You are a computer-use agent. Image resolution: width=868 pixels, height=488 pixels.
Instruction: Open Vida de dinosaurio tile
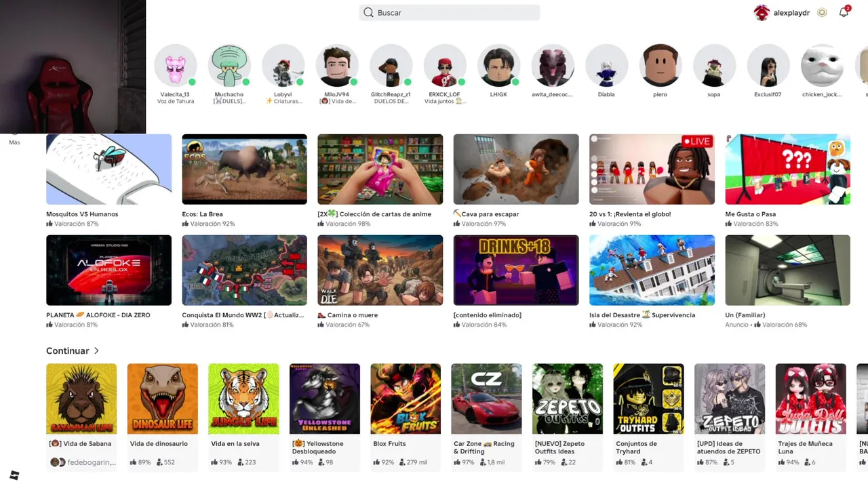pos(163,416)
